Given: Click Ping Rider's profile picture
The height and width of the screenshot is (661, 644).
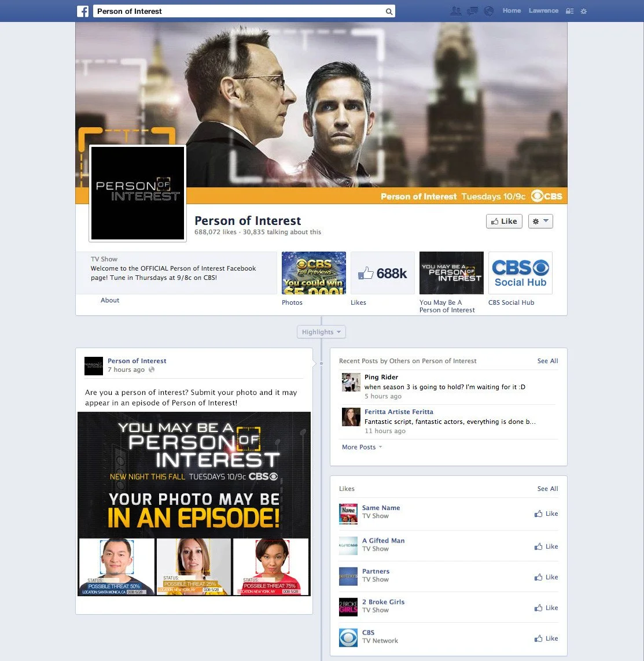Looking at the screenshot, I should point(351,382).
